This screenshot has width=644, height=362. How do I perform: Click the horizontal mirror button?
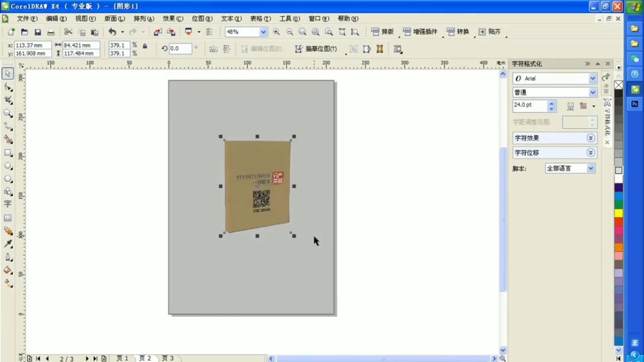click(x=213, y=49)
